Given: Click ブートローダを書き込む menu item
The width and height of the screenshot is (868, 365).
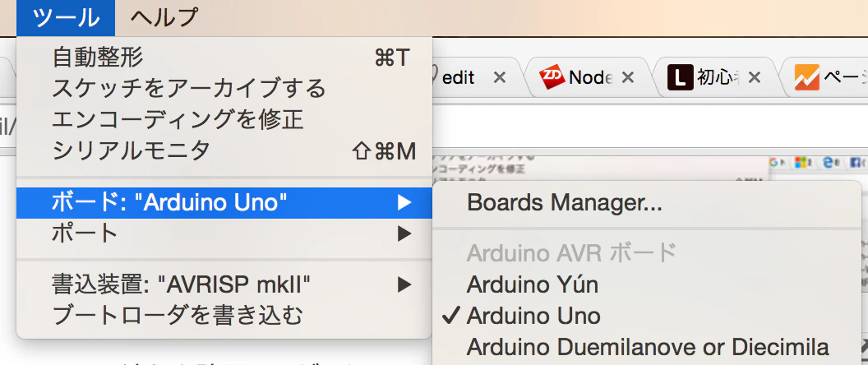Looking at the screenshot, I should tap(224, 316).
